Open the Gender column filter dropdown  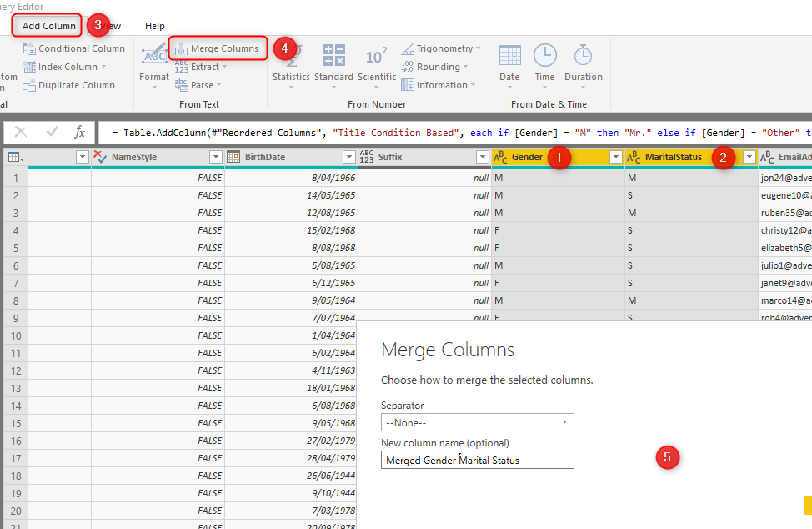pos(616,157)
